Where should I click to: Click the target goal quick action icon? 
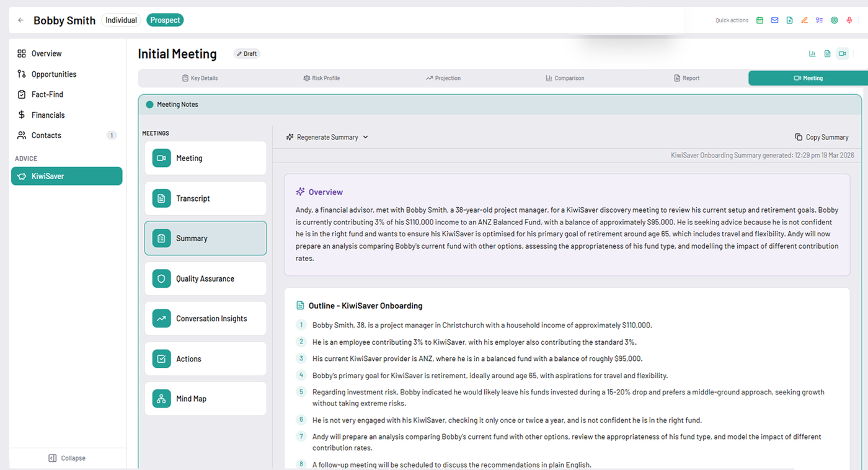(834, 20)
